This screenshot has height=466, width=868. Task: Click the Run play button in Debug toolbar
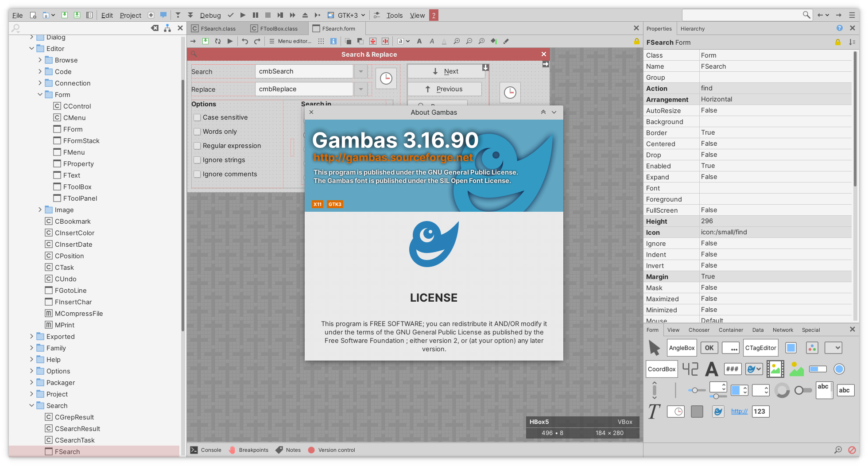[x=243, y=15]
